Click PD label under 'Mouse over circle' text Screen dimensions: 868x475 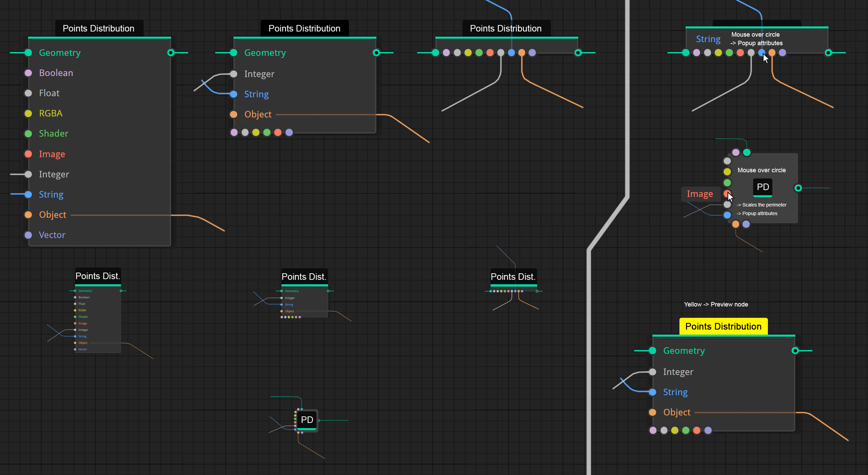[x=763, y=187]
